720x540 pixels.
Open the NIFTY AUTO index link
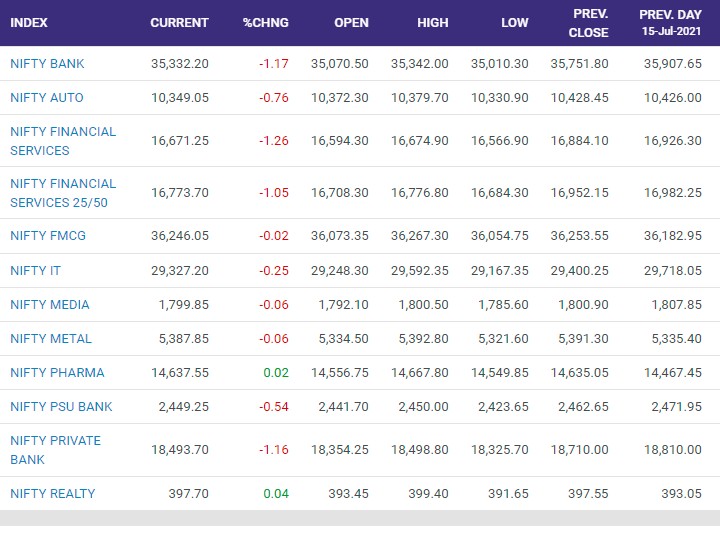(x=47, y=97)
